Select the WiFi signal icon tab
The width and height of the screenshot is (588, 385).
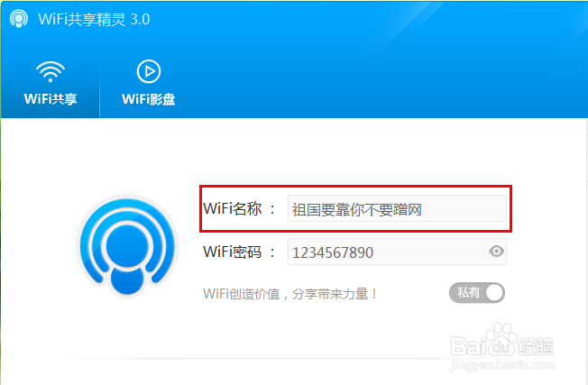(51, 71)
